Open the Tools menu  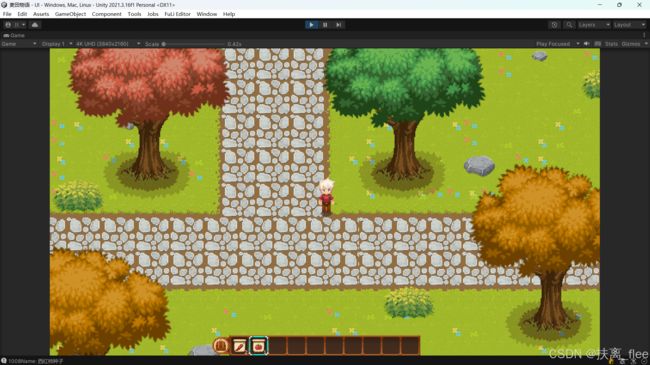click(134, 14)
